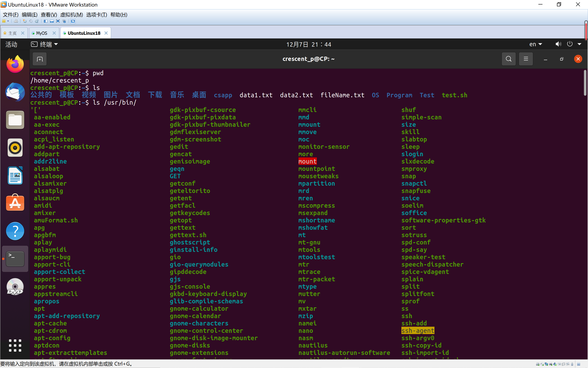Screen dimensions: 588x368
Task: Click the CD/DVD device status icon
Action: tap(542, 364)
